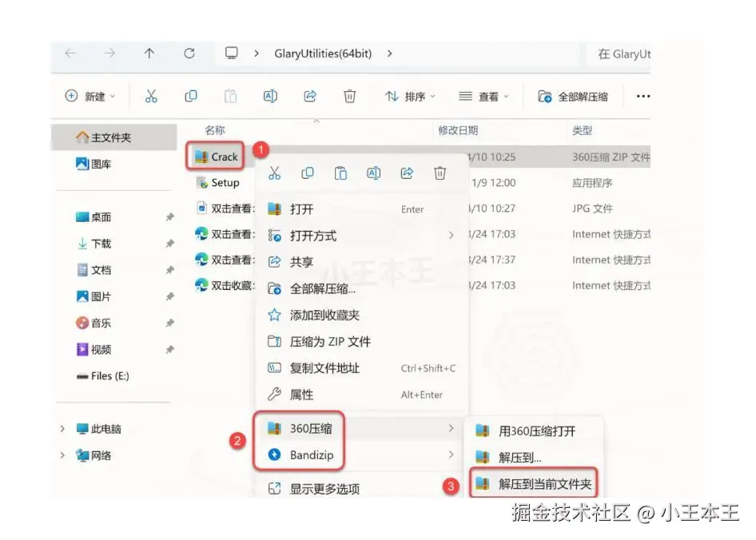Choose 全部解压缩... in context menu
This screenshot has width=756, height=540.
(x=361, y=289)
